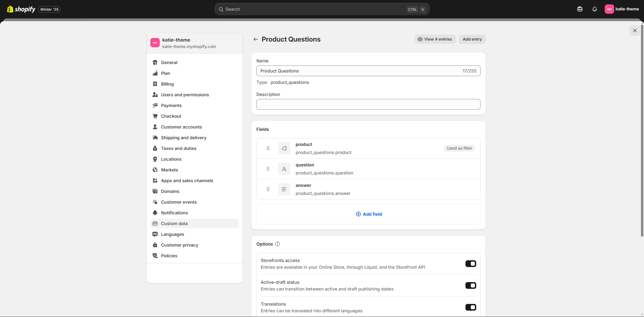Turn off Active-draft status toggle
Viewport: 644px width, 317px height.
click(470, 285)
